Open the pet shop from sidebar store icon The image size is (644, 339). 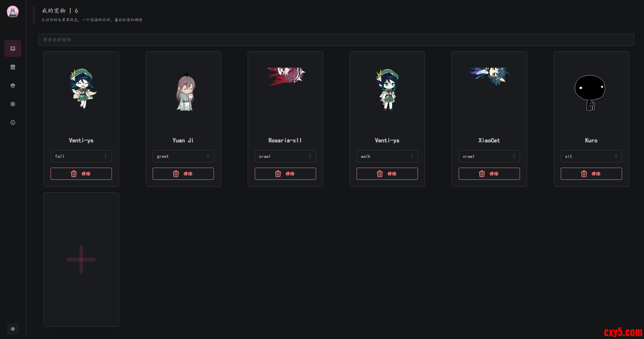13,67
